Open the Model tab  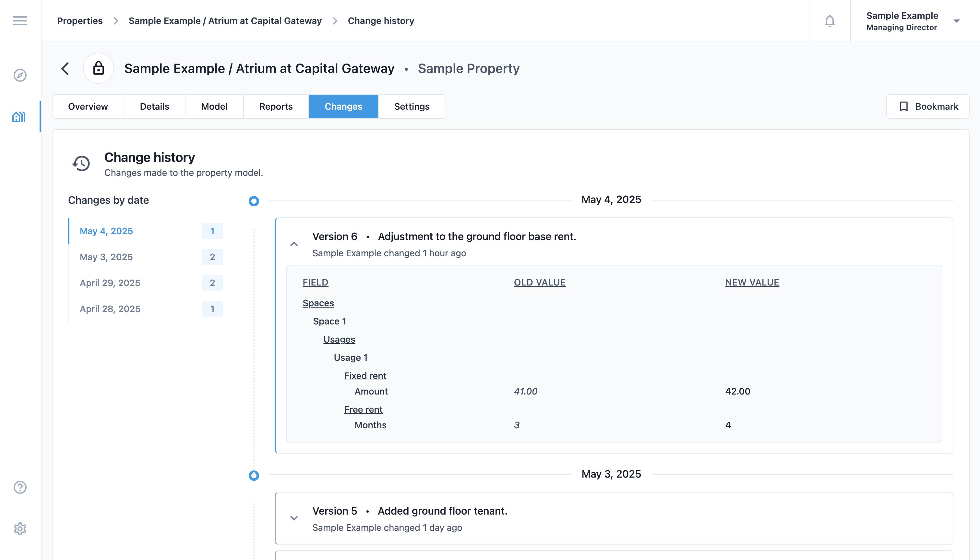214,106
